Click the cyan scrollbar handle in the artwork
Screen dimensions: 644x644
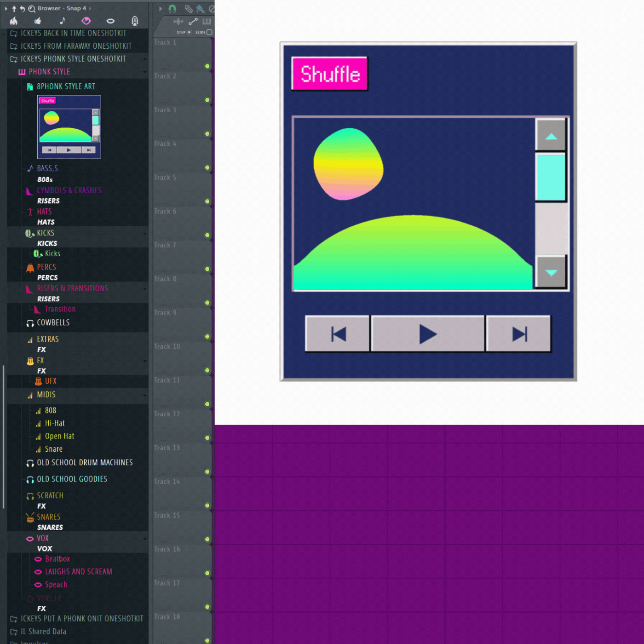tap(551, 178)
